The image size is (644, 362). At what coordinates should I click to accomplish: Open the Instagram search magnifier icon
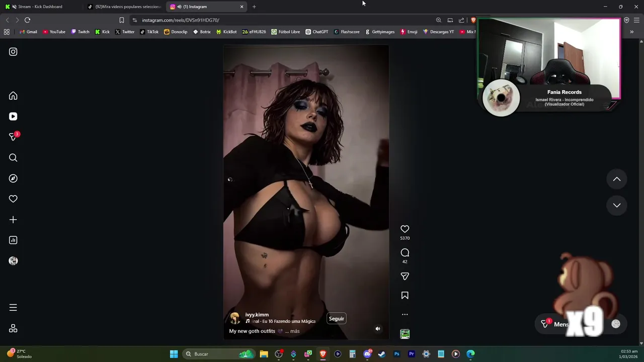click(13, 158)
